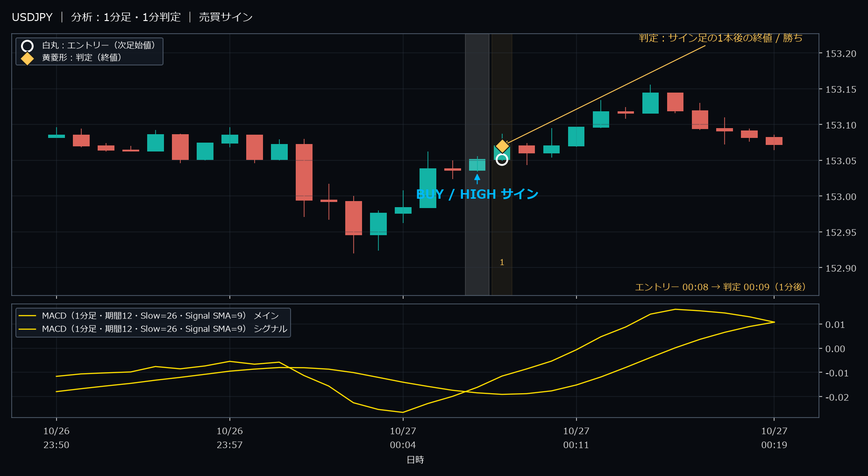Click the white circle icon in legend
The image size is (868, 476).
(28, 46)
